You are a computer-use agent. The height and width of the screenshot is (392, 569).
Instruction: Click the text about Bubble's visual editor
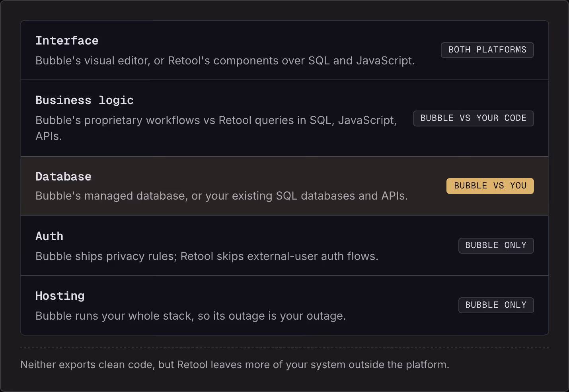click(x=225, y=60)
